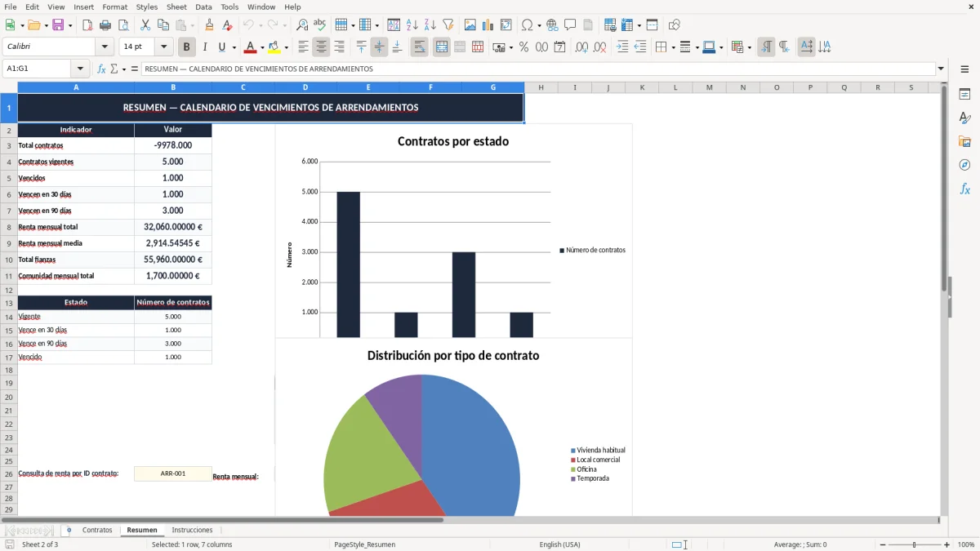Click the formula input line
Image resolution: width=980 pixels, height=551 pixels.
point(537,69)
